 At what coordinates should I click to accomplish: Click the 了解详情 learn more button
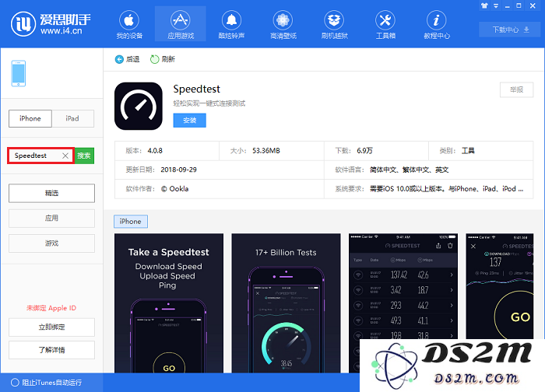pyautogui.click(x=51, y=350)
